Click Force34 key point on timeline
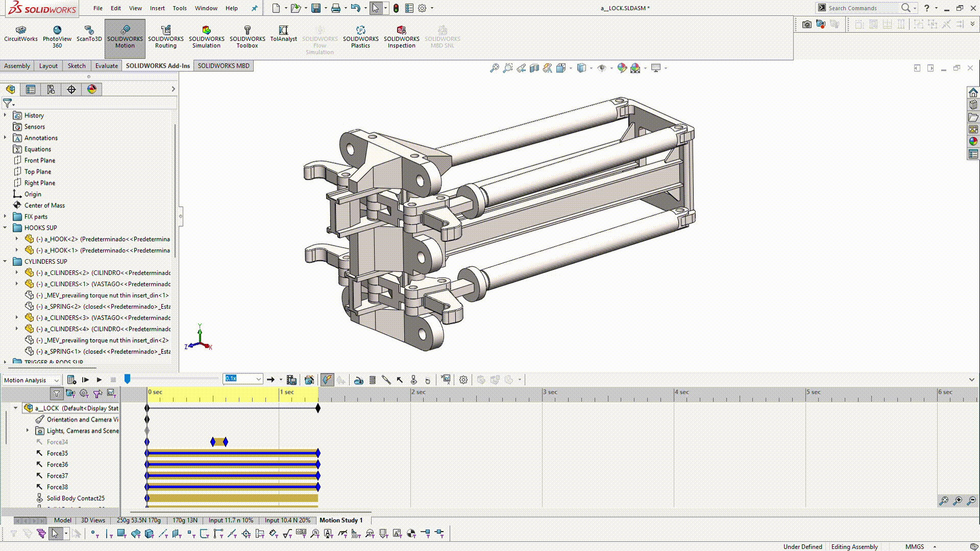Image resolution: width=980 pixels, height=551 pixels. coord(213,442)
